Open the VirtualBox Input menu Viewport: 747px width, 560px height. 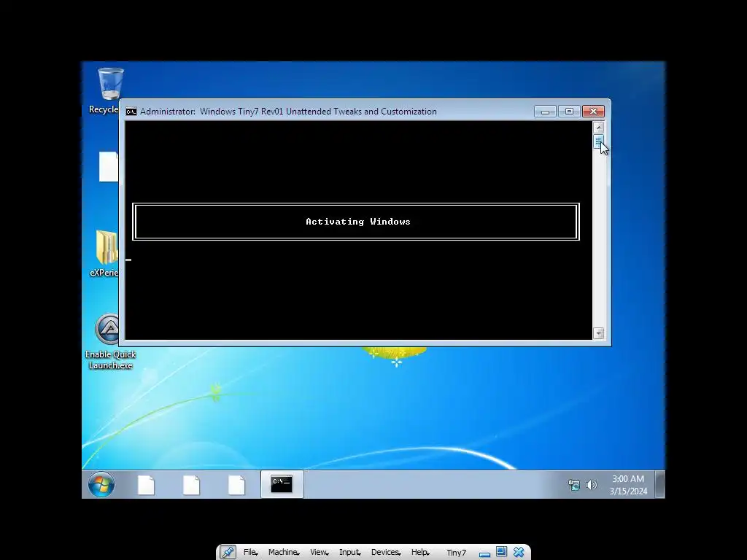pyautogui.click(x=349, y=553)
